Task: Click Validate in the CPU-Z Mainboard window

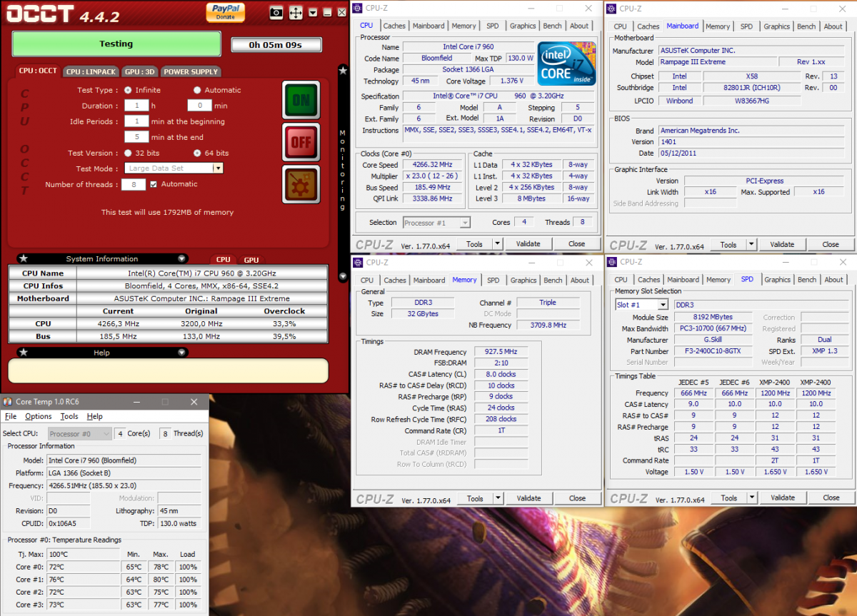Action: [782, 244]
